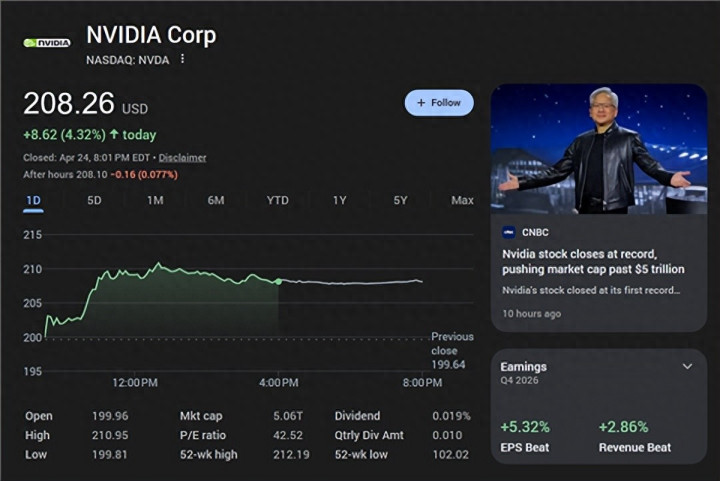The width and height of the screenshot is (720, 481).
Task: Click the 4:00PM closing point marker
Action: (x=278, y=282)
